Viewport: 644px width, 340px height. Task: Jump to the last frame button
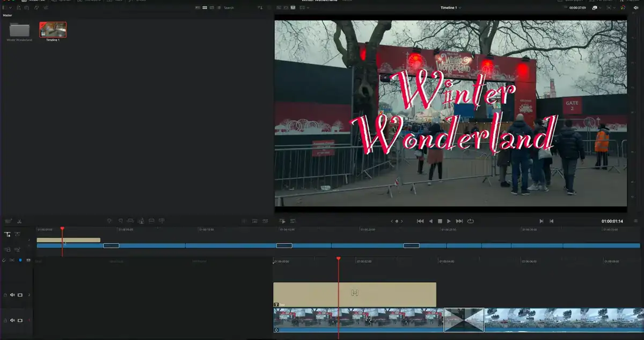(x=459, y=221)
